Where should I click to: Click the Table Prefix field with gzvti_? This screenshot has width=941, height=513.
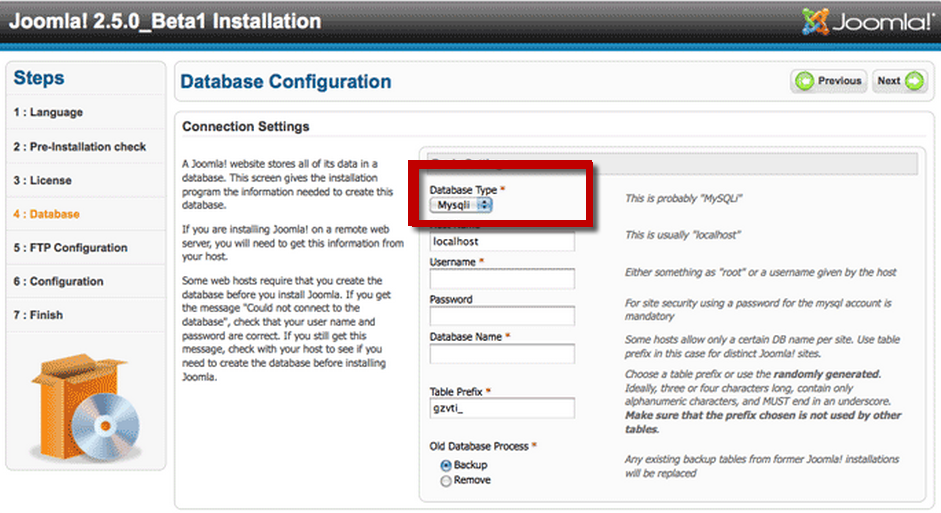pos(502,408)
